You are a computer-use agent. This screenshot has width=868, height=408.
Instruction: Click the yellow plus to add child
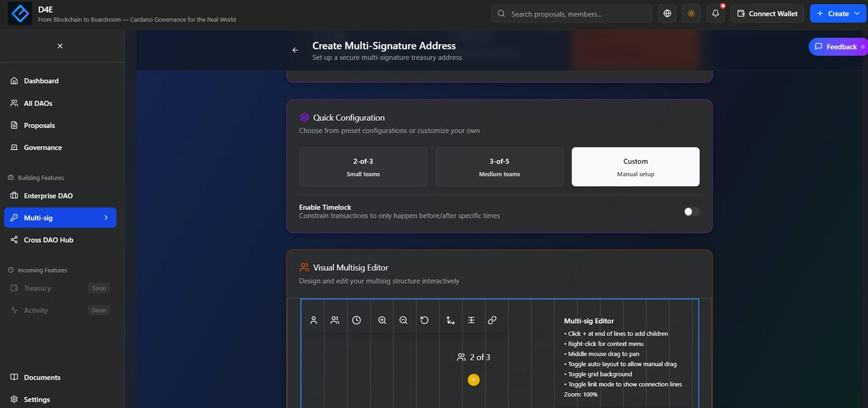[473, 380]
